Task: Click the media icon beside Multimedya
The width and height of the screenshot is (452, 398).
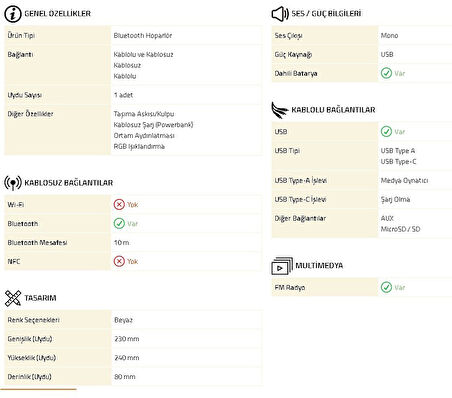Action: pyautogui.click(x=282, y=266)
